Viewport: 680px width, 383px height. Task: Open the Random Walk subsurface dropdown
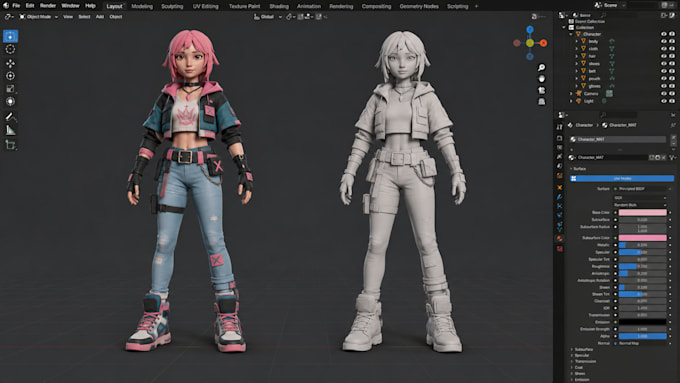pyautogui.click(x=640, y=205)
